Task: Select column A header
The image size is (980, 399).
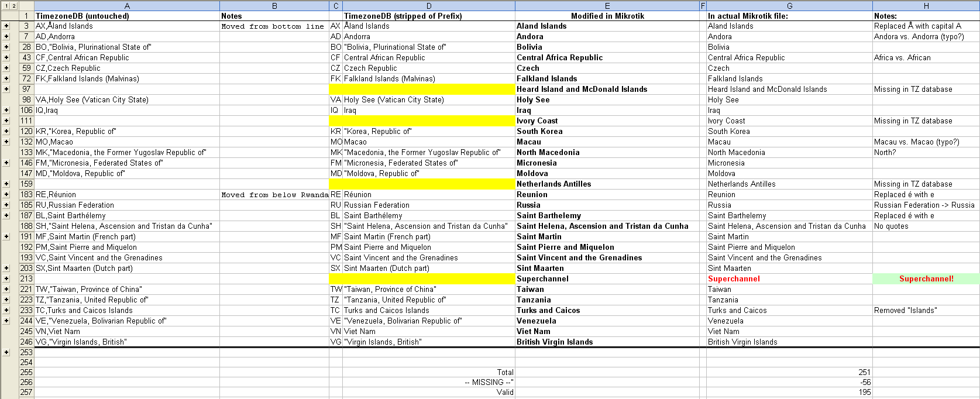Action: coord(127,5)
